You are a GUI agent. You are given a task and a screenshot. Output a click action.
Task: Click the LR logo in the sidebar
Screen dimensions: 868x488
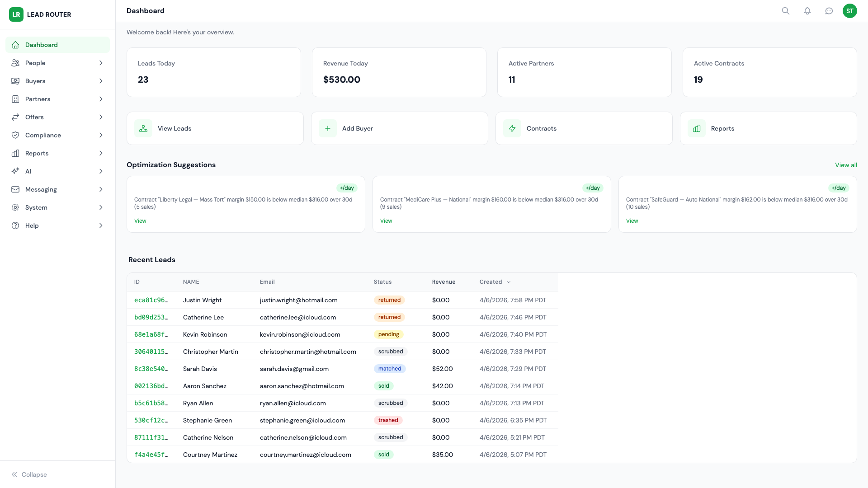coord(16,14)
